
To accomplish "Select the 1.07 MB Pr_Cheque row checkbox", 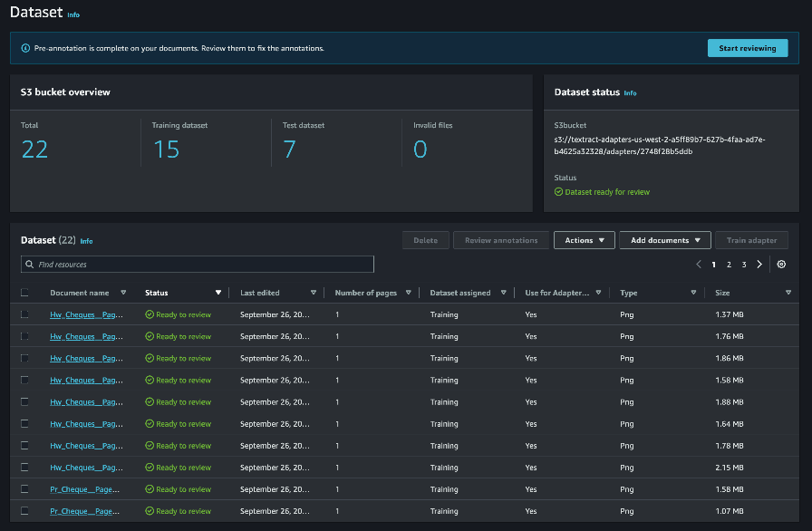I will point(25,511).
